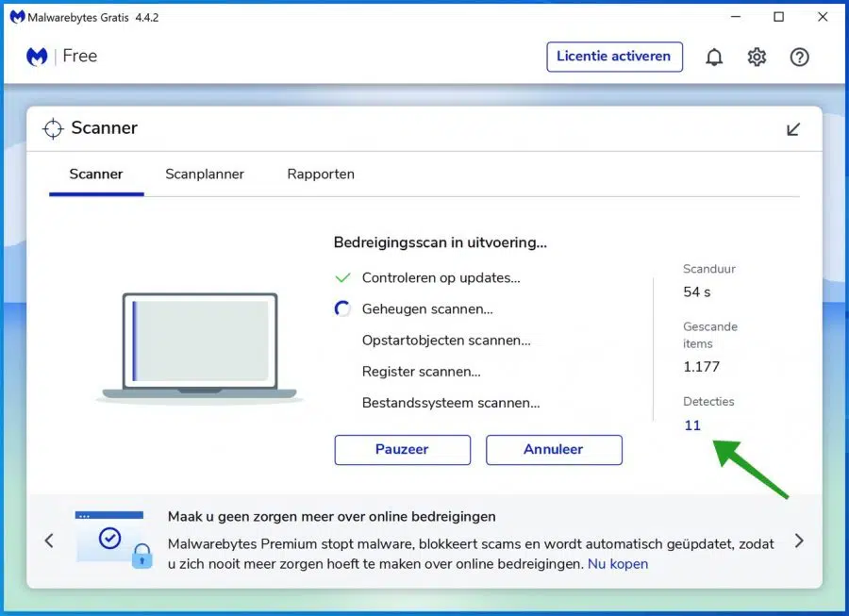Viewport: 849px width, 616px height.
Task: Go to the previous promo slide
Action: [x=49, y=541]
